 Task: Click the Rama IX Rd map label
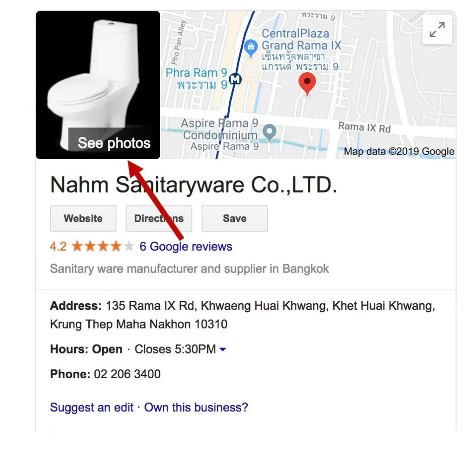pyautogui.click(x=364, y=127)
